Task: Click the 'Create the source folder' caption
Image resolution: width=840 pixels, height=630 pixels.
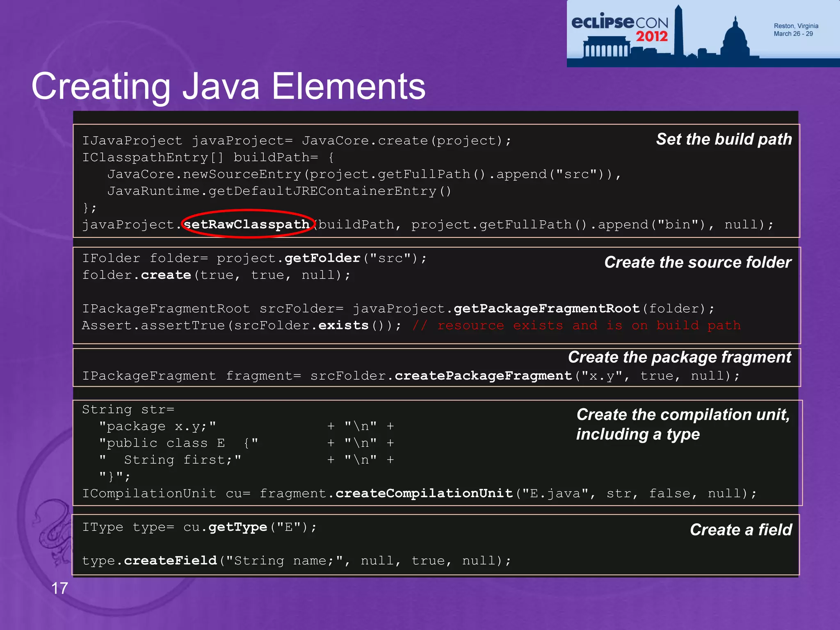Action: [698, 262]
